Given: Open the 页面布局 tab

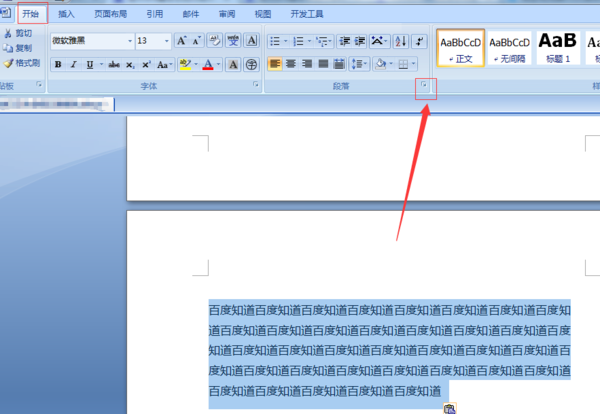Looking at the screenshot, I should [111, 14].
